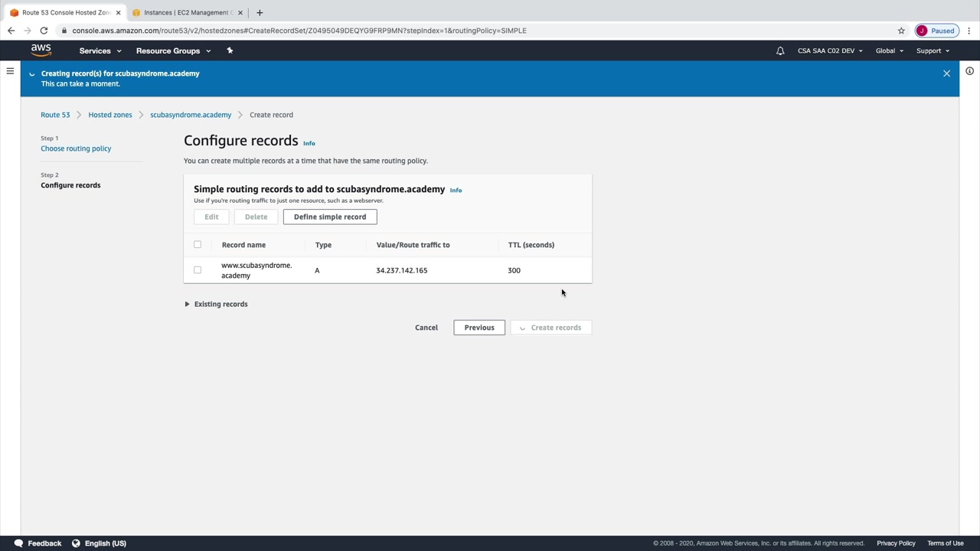The height and width of the screenshot is (551, 980).
Task: Open scubasyndrome.academy breadcrumb link
Action: coord(191,115)
